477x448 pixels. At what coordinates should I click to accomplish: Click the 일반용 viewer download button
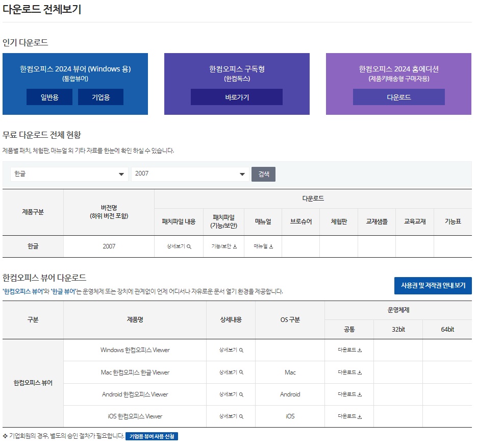point(49,97)
